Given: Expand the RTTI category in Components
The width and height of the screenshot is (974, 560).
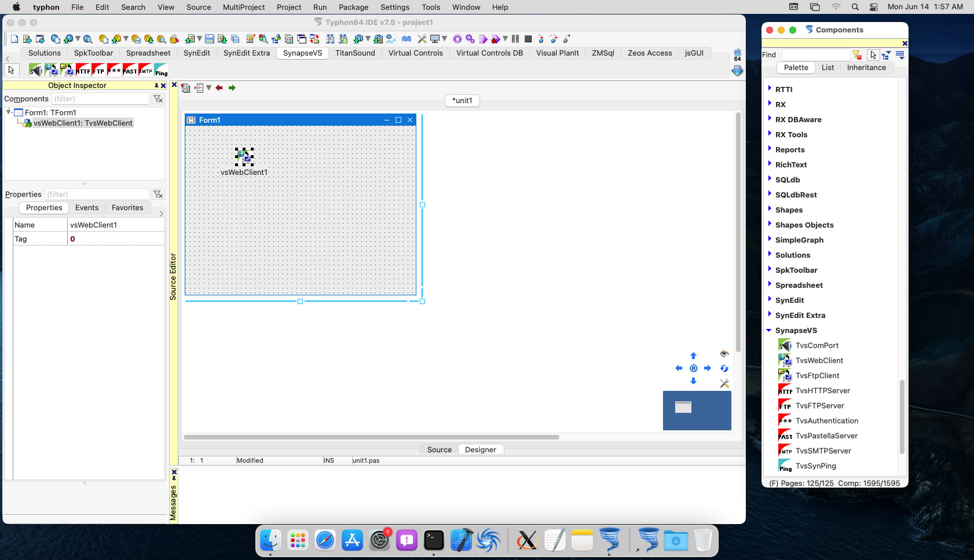Looking at the screenshot, I should 769,89.
